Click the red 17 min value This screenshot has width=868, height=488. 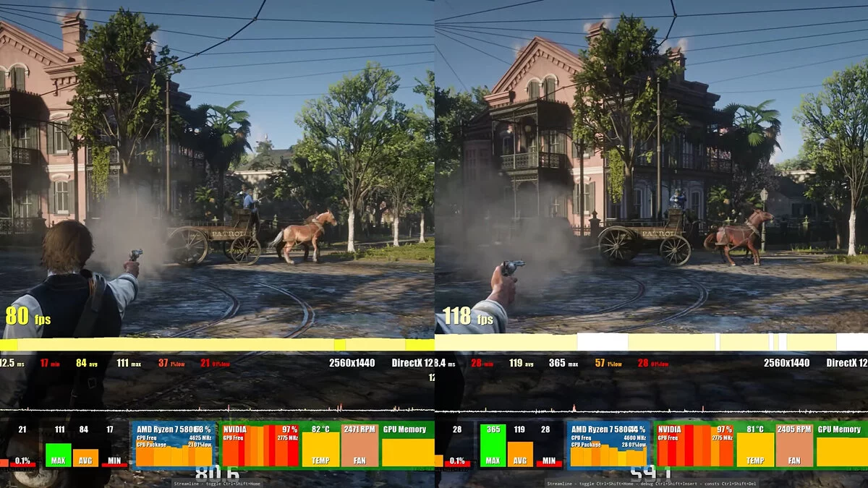[x=50, y=363]
